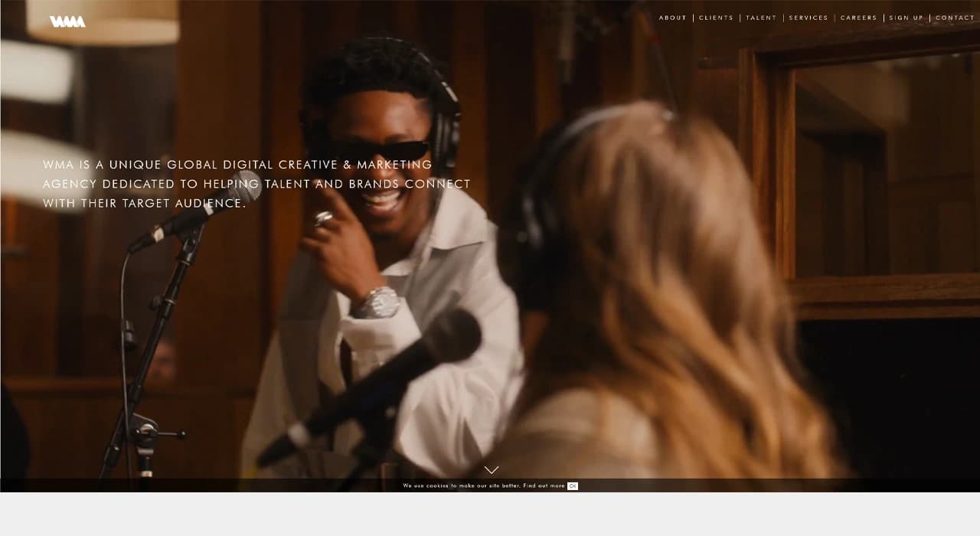Select TALENT in the navigation
This screenshot has width=980, height=536.
coord(761,18)
